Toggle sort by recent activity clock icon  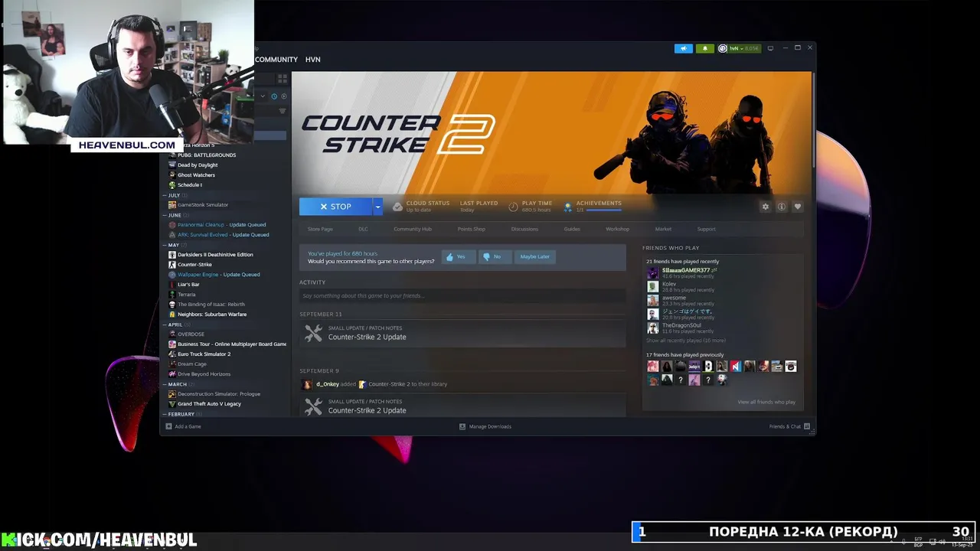pyautogui.click(x=274, y=96)
